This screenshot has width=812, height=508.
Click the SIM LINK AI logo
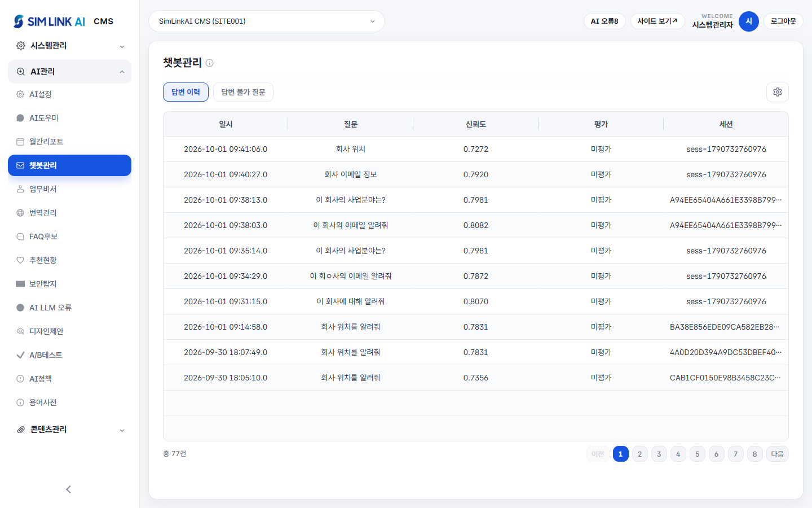click(49, 21)
